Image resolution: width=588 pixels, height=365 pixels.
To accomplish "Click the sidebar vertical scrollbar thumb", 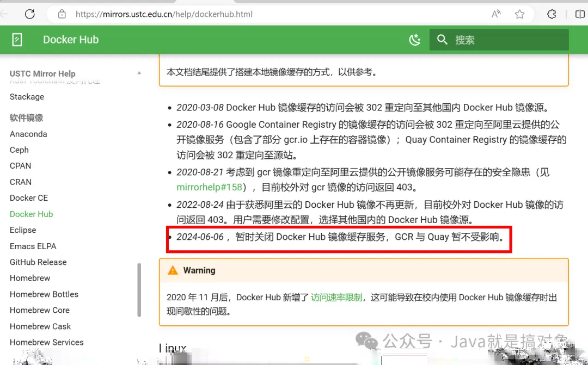I will pyautogui.click(x=139, y=290).
